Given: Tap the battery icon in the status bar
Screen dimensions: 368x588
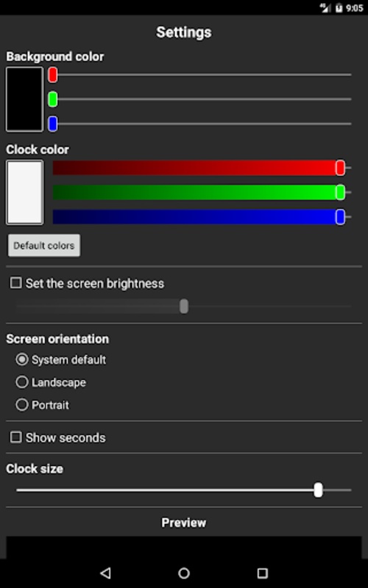Looking at the screenshot, I should point(339,8).
